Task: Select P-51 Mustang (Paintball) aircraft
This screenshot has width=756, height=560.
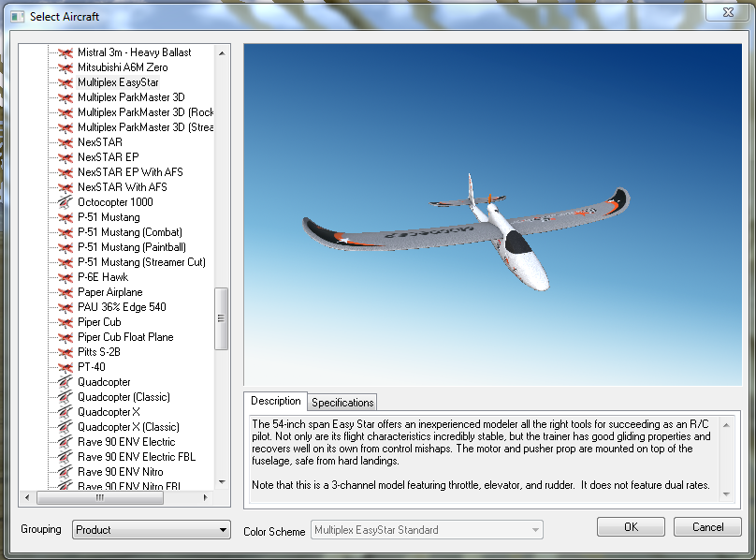Action: coord(132,247)
